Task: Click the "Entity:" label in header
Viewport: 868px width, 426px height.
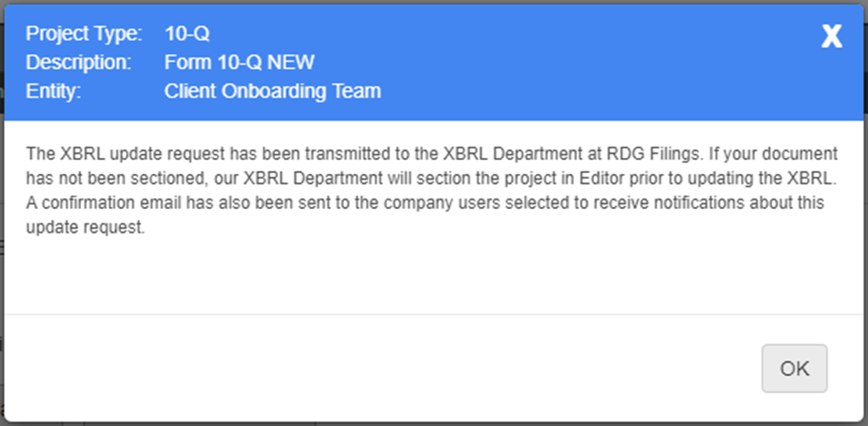Action: click(x=54, y=91)
